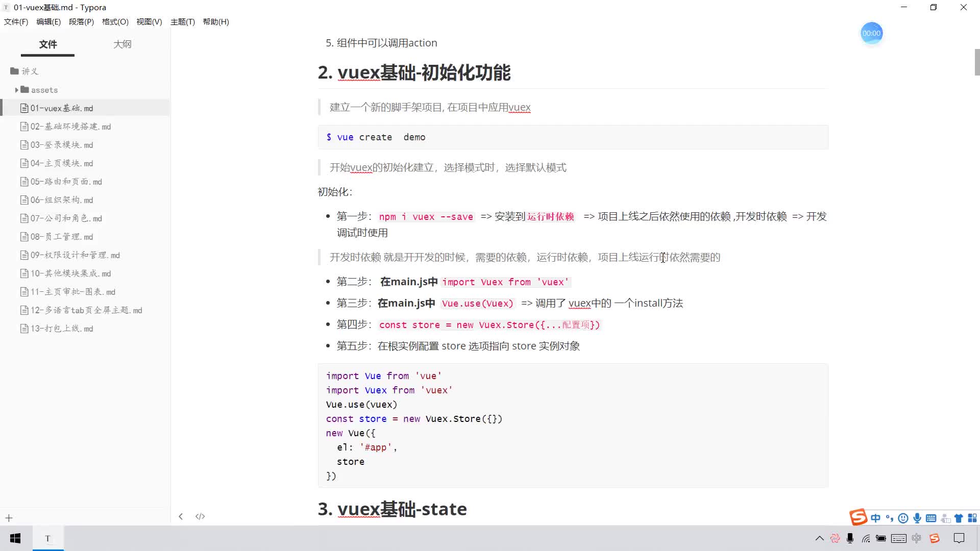Open file 07-公司和角色.md
Viewport: 980px width, 551px height.
pos(86,218)
